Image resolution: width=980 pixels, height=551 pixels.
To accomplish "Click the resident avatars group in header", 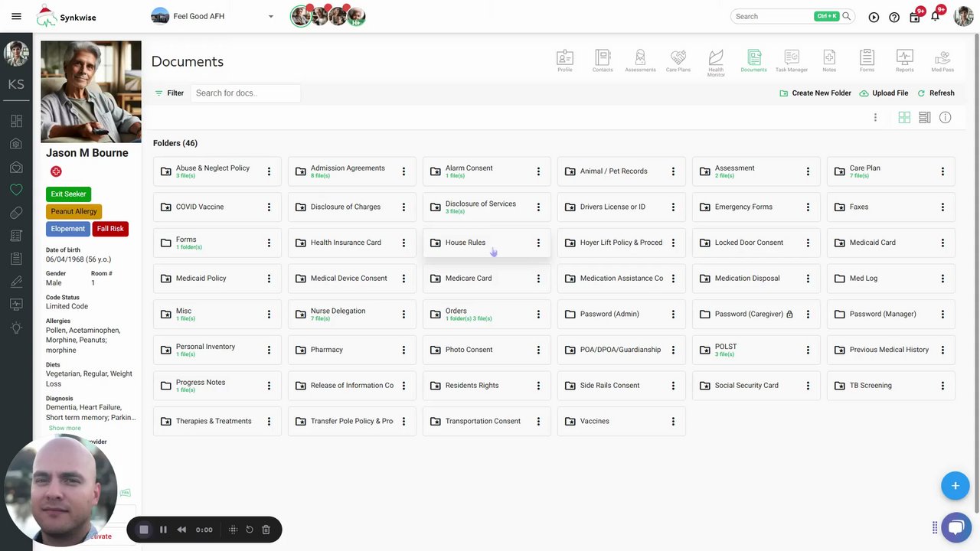I will 328,16.
